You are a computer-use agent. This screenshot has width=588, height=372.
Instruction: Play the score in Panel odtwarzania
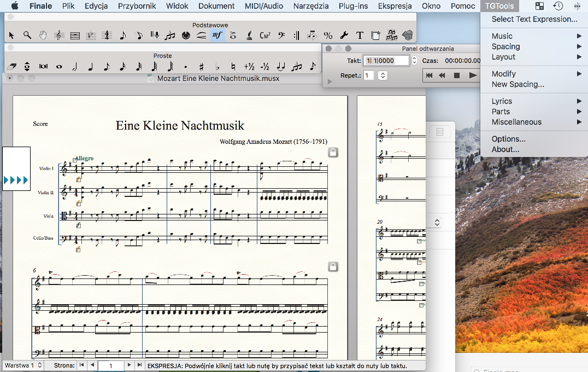pos(473,75)
